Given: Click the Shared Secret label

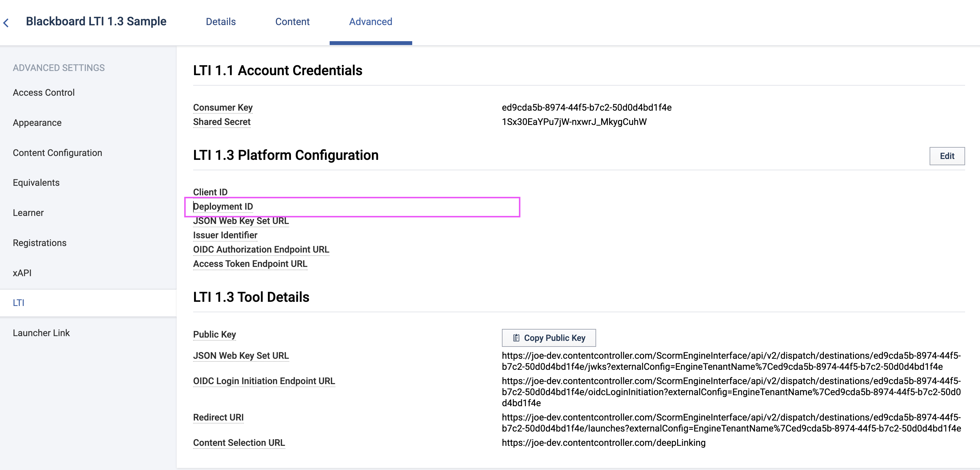Looking at the screenshot, I should [x=222, y=122].
